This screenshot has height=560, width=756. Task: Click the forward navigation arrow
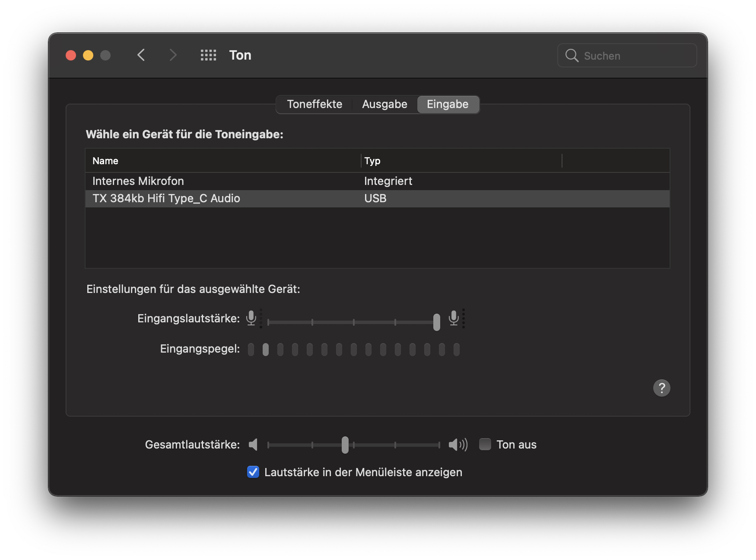pyautogui.click(x=173, y=55)
